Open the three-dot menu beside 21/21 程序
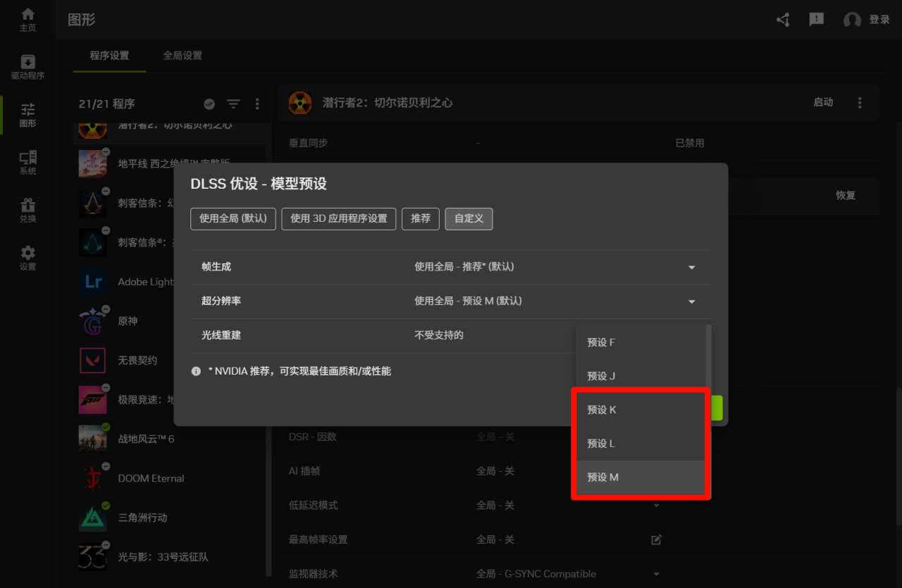902x588 pixels. [x=257, y=104]
